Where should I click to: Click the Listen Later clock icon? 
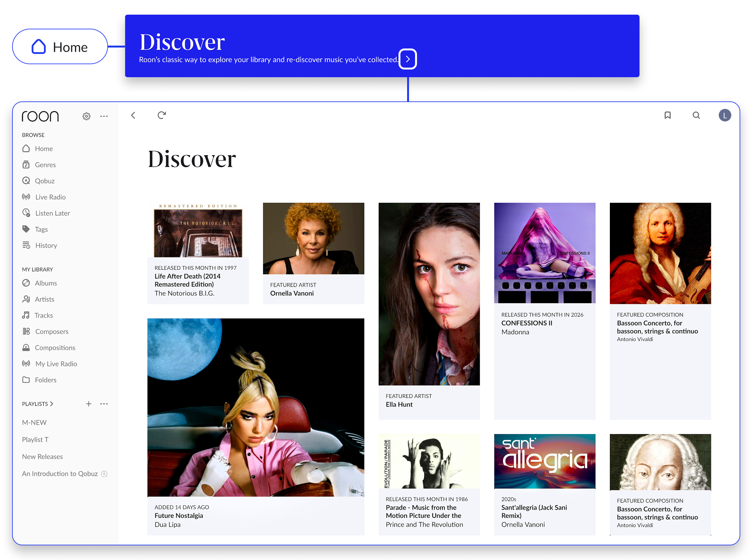26,213
